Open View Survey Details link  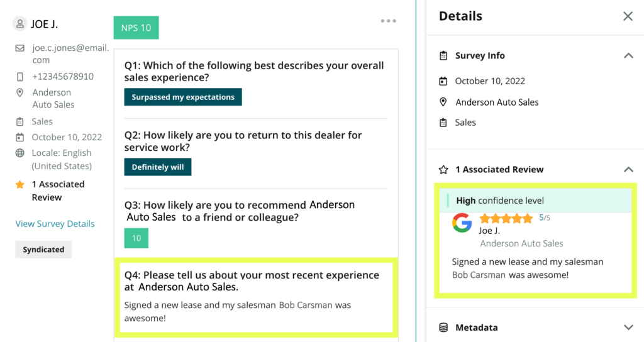tap(55, 224)
